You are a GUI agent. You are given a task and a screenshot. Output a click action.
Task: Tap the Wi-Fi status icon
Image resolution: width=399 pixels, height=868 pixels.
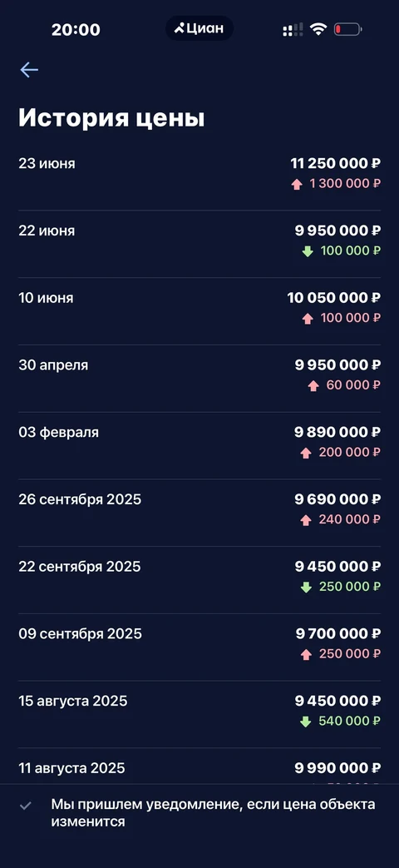[x=318, y=29]
